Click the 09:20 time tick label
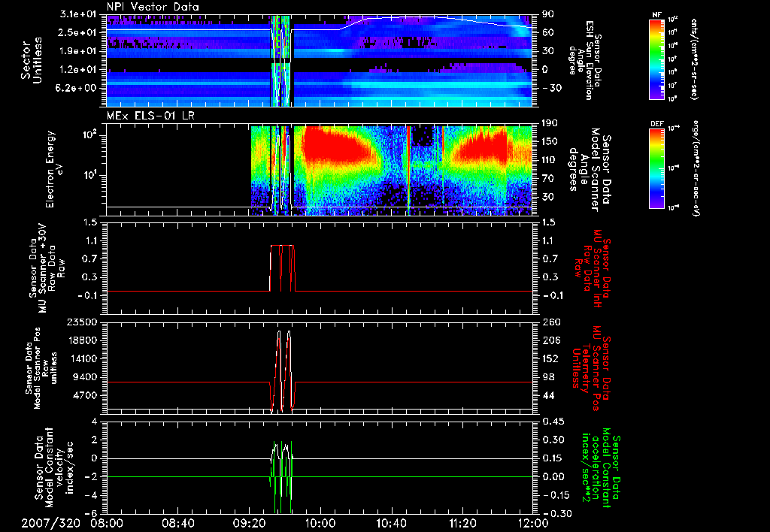The image size is (770, 532). (250, 523)
